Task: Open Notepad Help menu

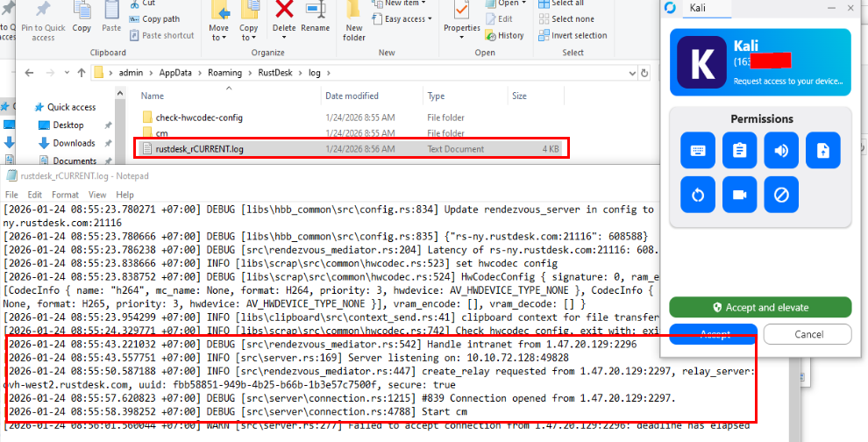Action: pyautogui.click(x=125, y=195)
